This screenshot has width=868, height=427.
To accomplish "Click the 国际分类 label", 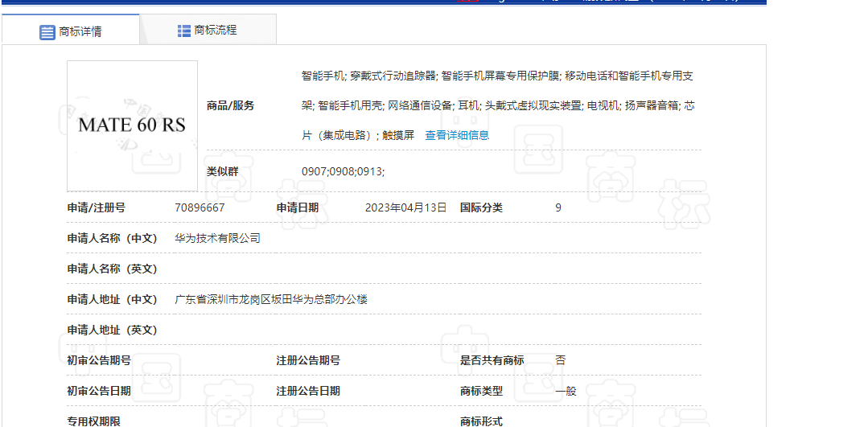I will (481, 208).
